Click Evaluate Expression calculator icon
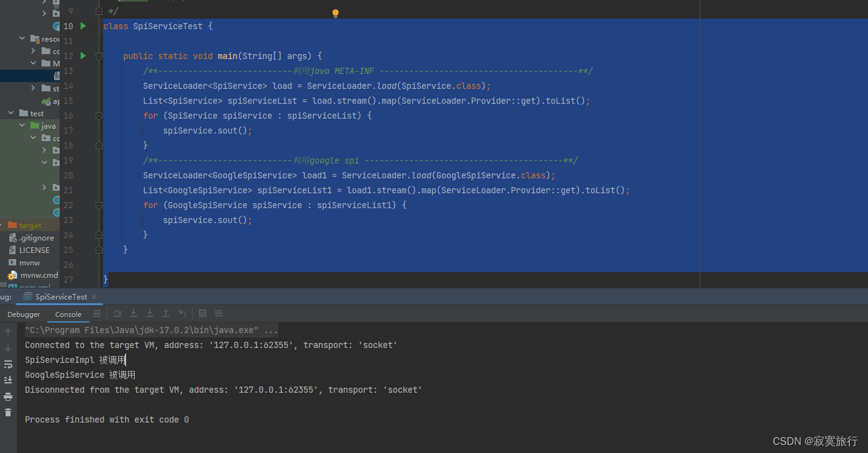Viewport: 868px width, 453px height. point(203,313)
